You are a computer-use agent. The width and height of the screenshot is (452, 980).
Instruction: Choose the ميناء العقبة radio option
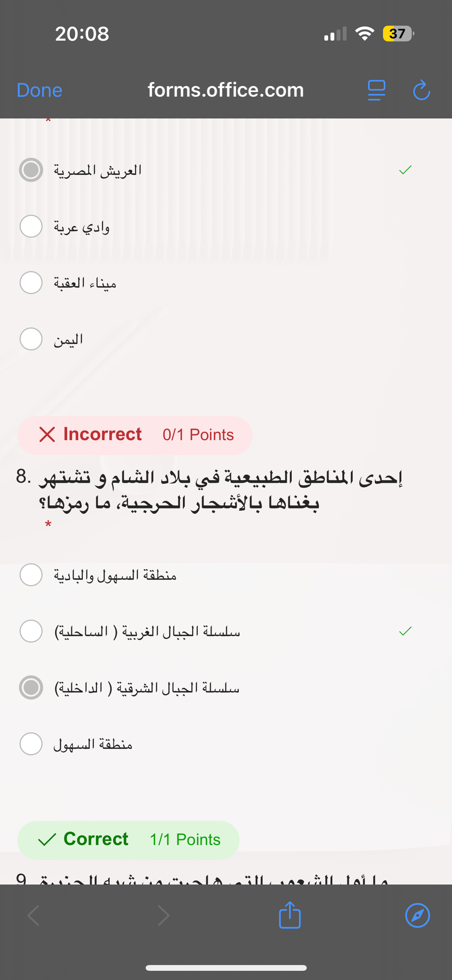(31, 283)
